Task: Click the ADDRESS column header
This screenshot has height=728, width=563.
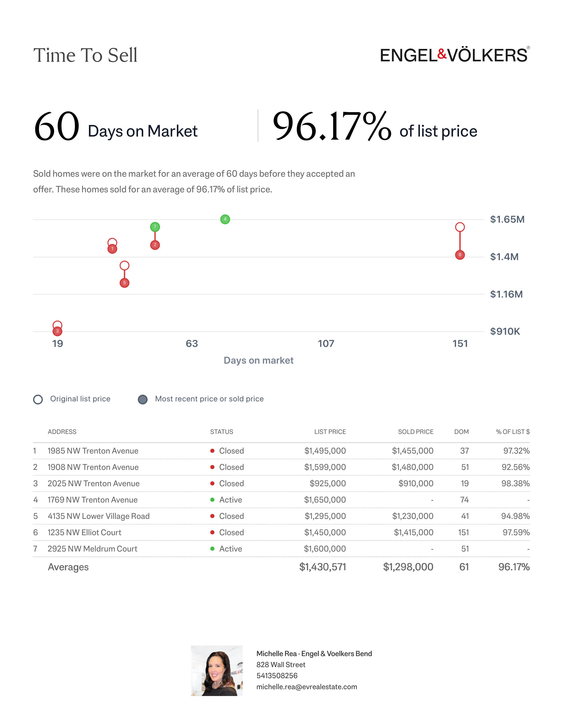Action: tap(62, 432)
